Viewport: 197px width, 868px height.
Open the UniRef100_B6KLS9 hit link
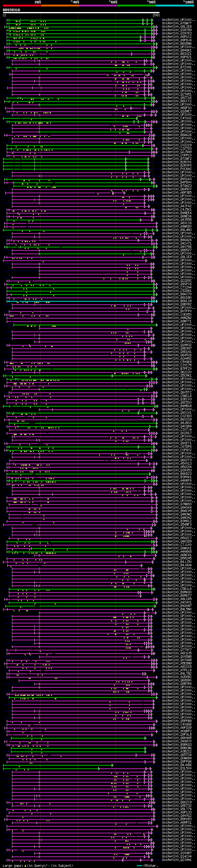click(x=177, y=301)
